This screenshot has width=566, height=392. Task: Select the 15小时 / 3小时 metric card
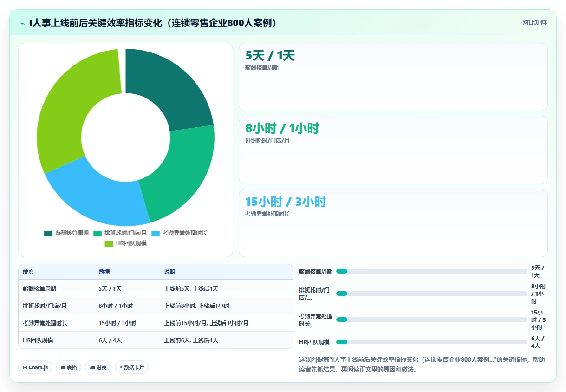tap(393, 223)
